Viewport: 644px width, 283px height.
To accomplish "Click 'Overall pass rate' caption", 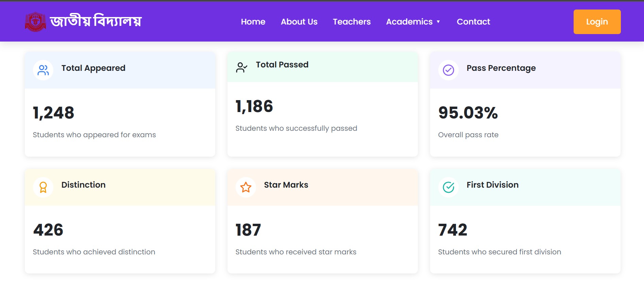I will [468, 135].
